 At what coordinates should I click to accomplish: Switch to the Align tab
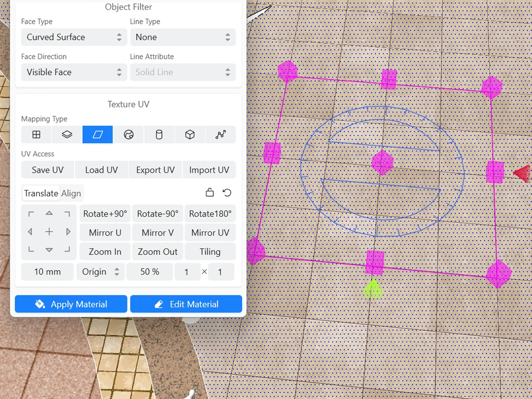[71, 193]
